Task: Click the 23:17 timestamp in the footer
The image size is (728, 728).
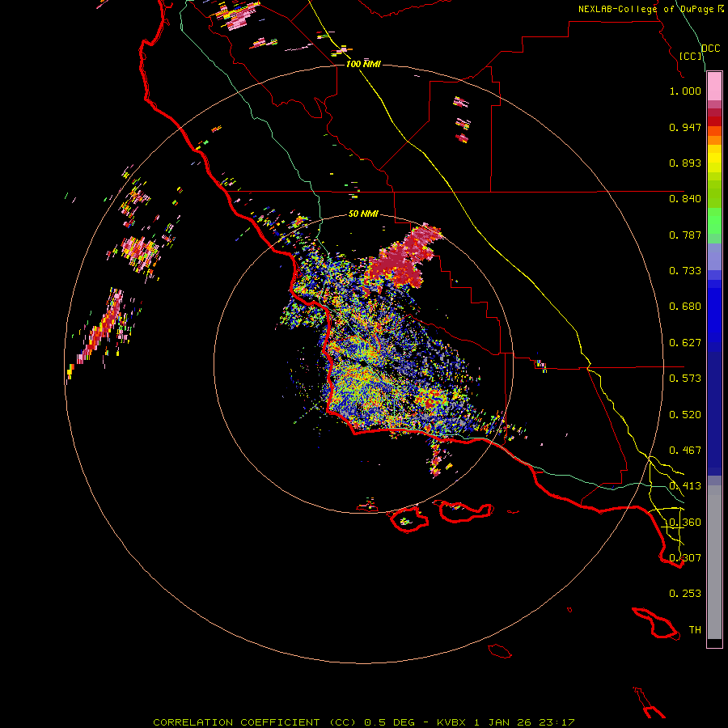Action: pyautogui.click(x=557, y=722)
